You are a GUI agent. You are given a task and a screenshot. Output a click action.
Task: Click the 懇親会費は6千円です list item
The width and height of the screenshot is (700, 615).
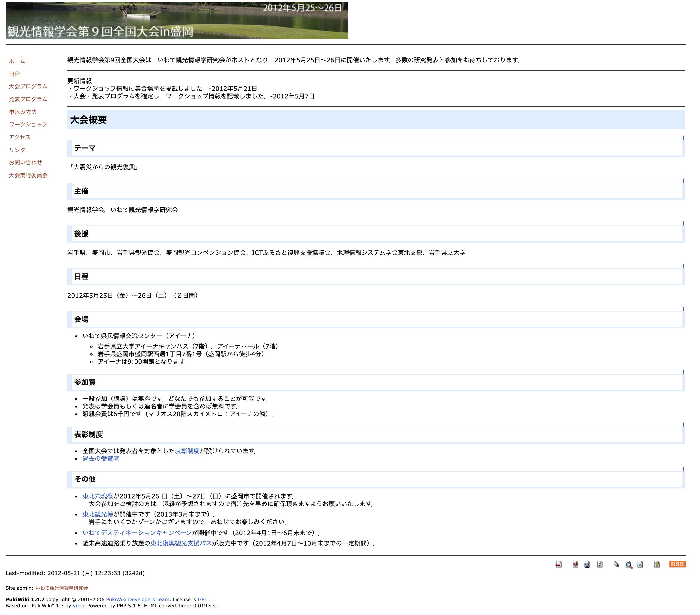click(177, 414)
